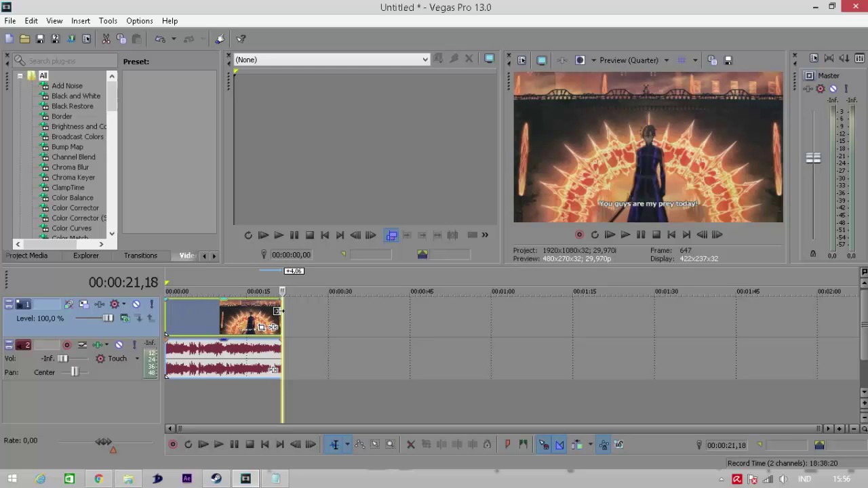Select the Normal Edit tool

click(334, 445)
